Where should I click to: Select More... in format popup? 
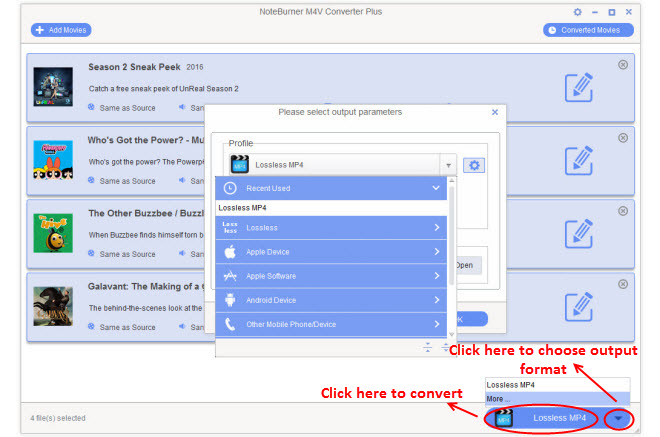[x=557, y=398]
